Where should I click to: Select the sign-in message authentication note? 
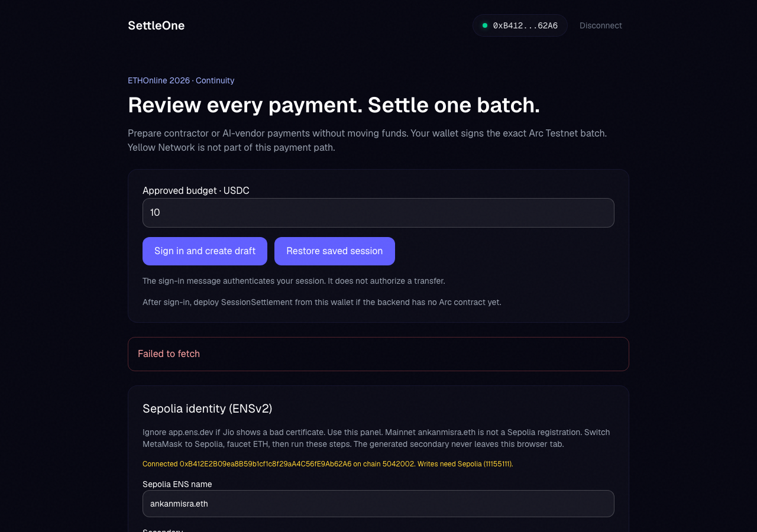pyautogui.click(x=294, y=281)
